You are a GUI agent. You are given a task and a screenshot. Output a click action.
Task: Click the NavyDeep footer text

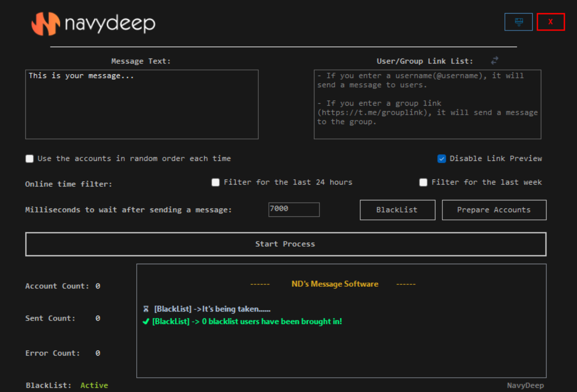pyautogui.click(x=525, y=385)
